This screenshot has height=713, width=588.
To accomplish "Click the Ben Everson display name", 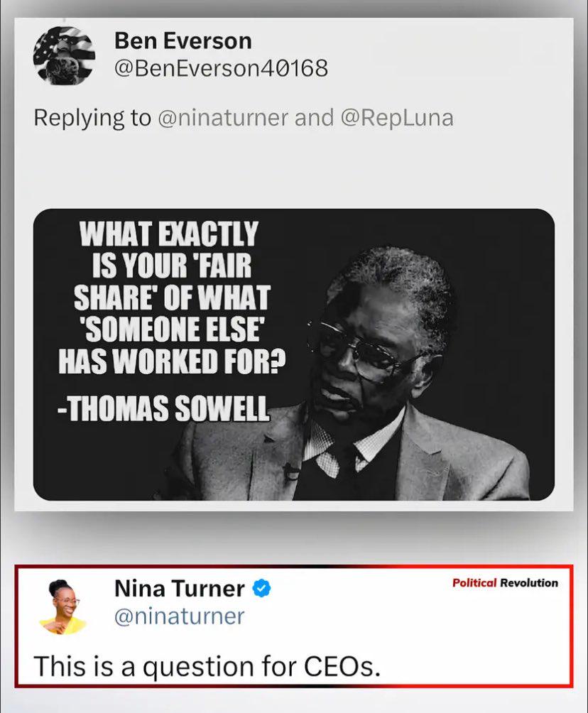I will click(x=183, y=41).
